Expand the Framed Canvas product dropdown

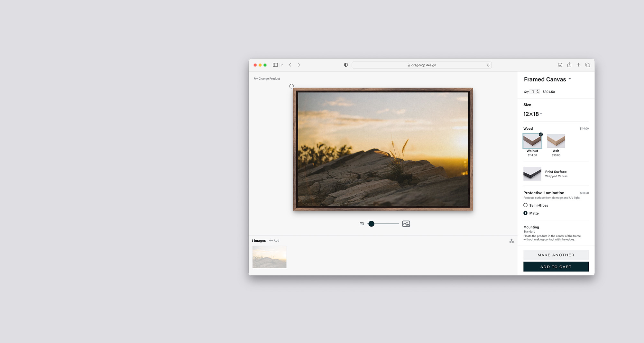(x=570, y=79)
